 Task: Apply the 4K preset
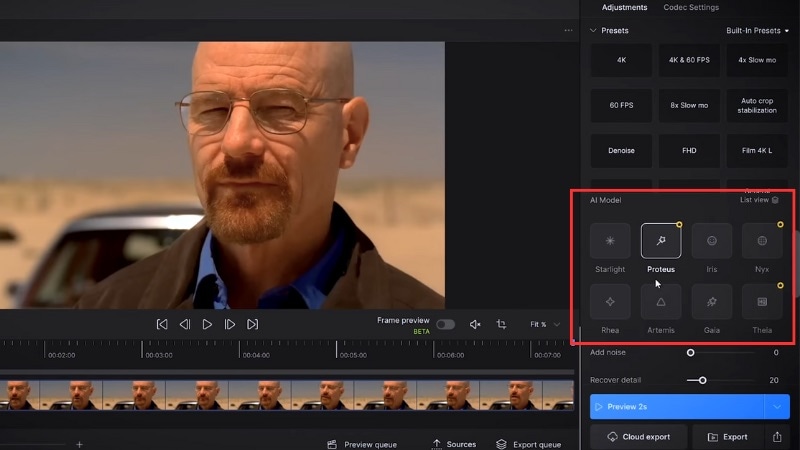(621, 60)
